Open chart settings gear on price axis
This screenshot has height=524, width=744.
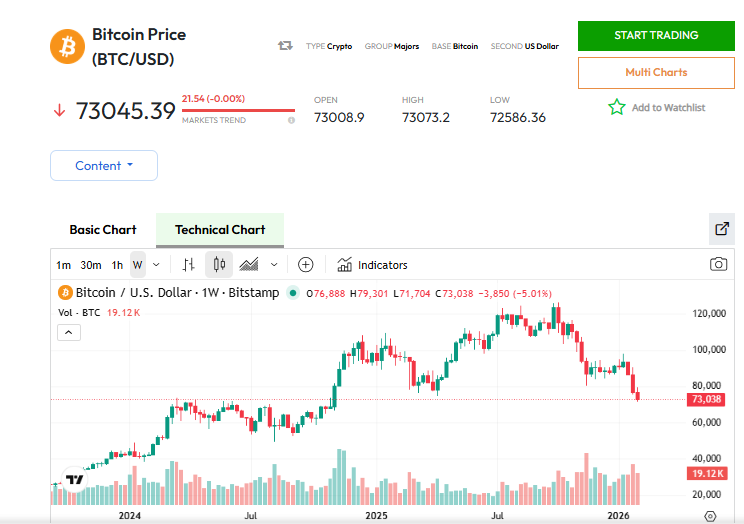point(710,516)
